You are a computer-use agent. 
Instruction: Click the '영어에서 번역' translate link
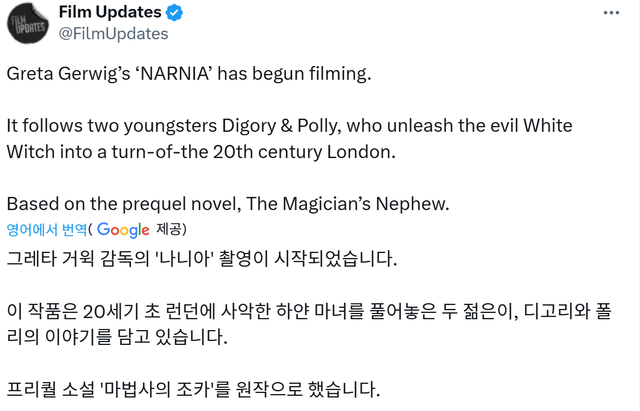[x=47, y=229]
